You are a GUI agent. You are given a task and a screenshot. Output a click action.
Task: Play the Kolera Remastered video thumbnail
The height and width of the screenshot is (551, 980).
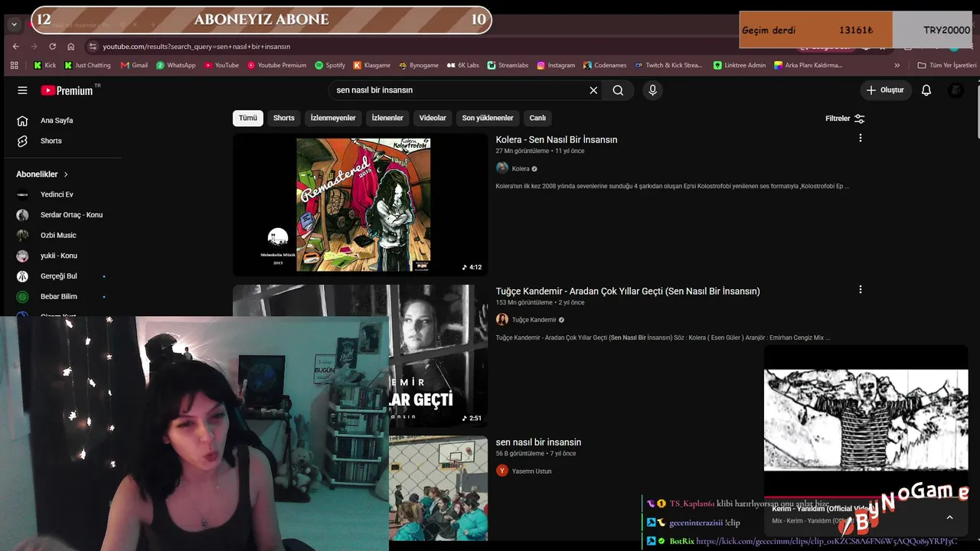pyautogui.click(x=360, y=204)
